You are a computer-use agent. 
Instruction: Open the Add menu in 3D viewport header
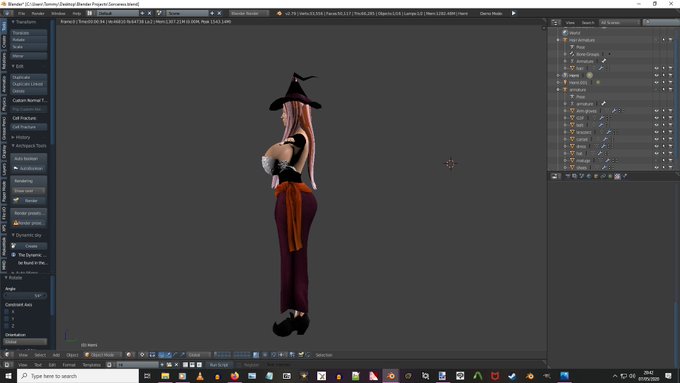coord(56,355)
